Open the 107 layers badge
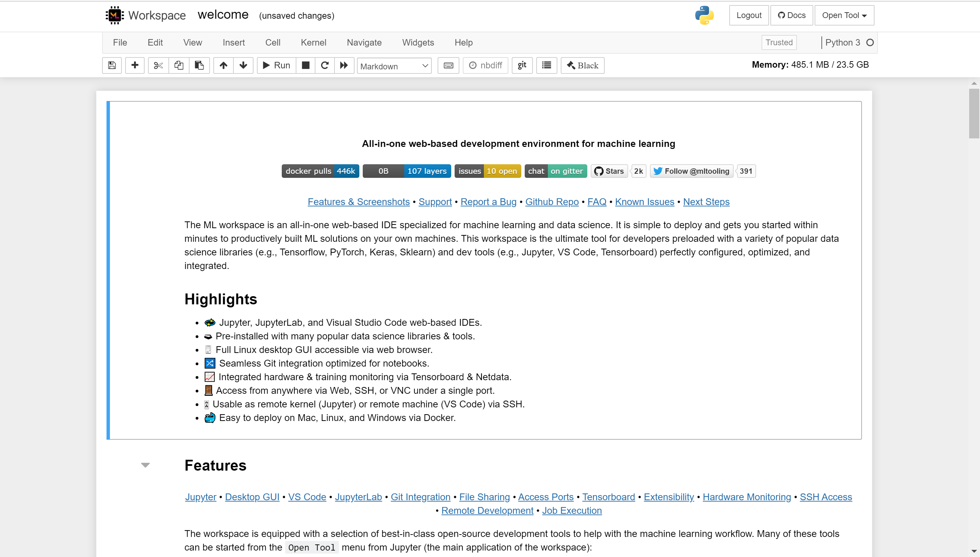This screenshot has height=557, width=980. (x=407, y=171)
